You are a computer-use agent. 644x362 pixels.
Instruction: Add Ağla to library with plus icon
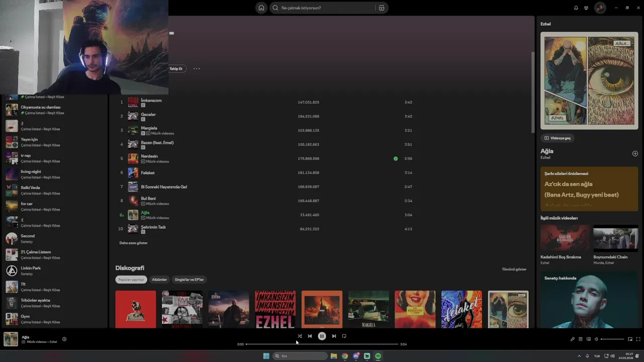point(635,153)
